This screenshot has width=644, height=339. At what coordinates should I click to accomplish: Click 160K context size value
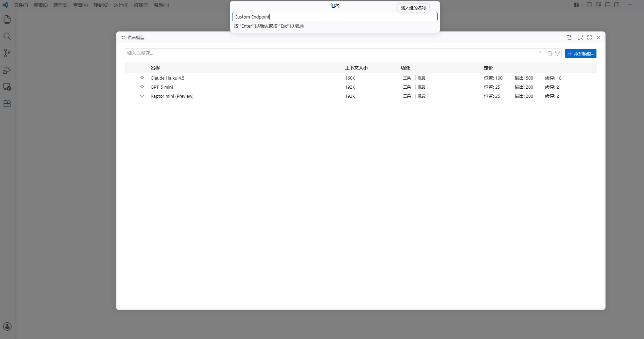(350, 78)
